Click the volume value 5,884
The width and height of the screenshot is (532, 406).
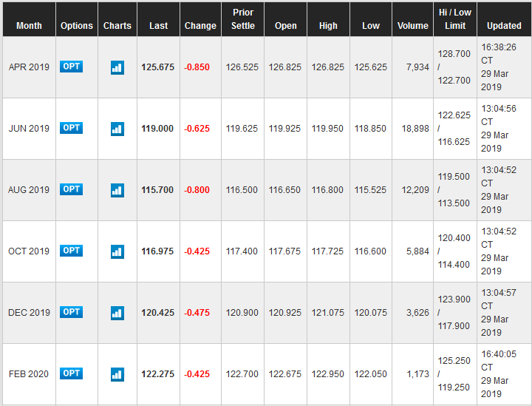coord(417,251)
